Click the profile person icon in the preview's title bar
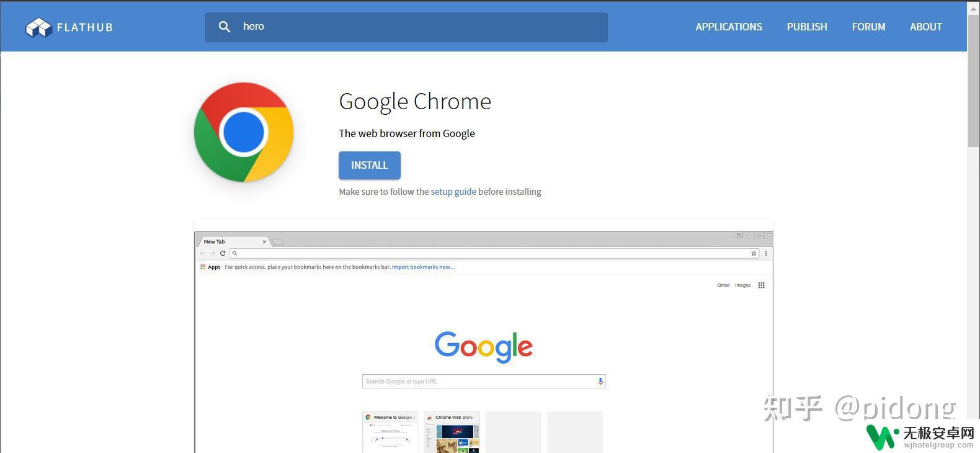 pos(738,235)
